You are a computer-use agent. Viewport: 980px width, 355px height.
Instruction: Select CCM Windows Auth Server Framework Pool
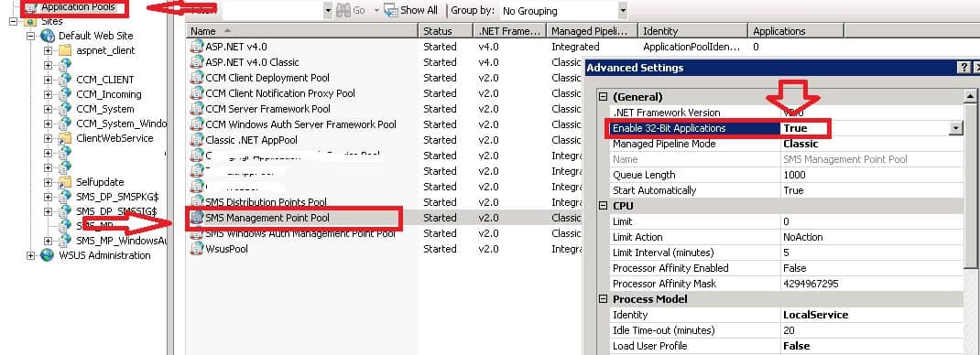(x=300, y=124)
